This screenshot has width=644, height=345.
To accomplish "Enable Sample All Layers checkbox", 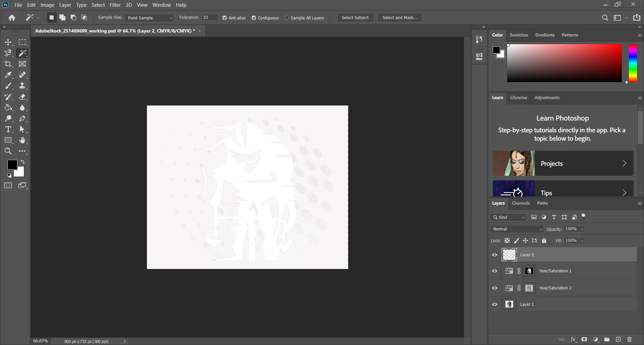I will pos(287,18).
